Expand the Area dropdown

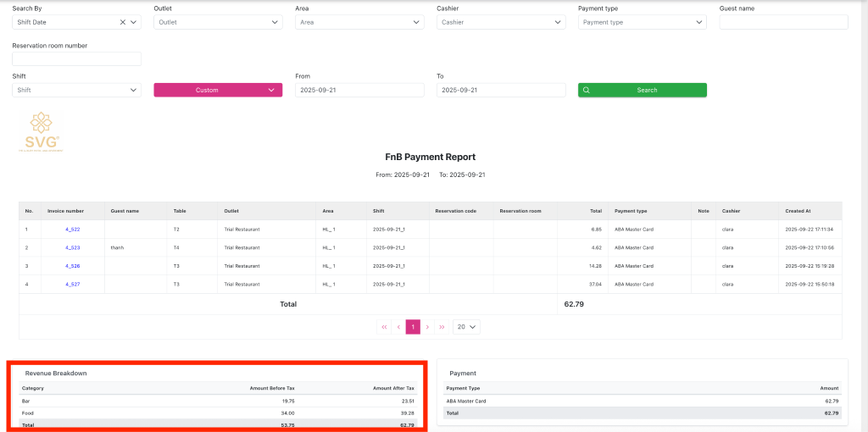(x=359, y=23)
